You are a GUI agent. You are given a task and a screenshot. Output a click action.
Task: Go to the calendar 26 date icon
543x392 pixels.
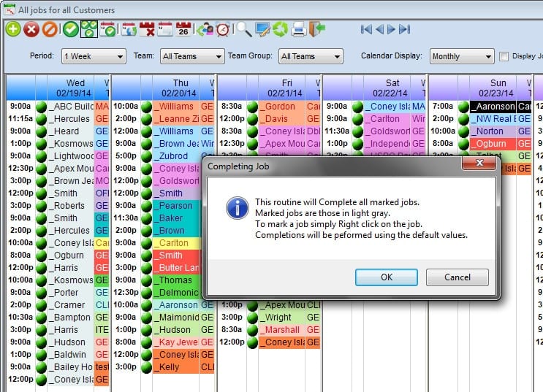[x=183, y=29]
